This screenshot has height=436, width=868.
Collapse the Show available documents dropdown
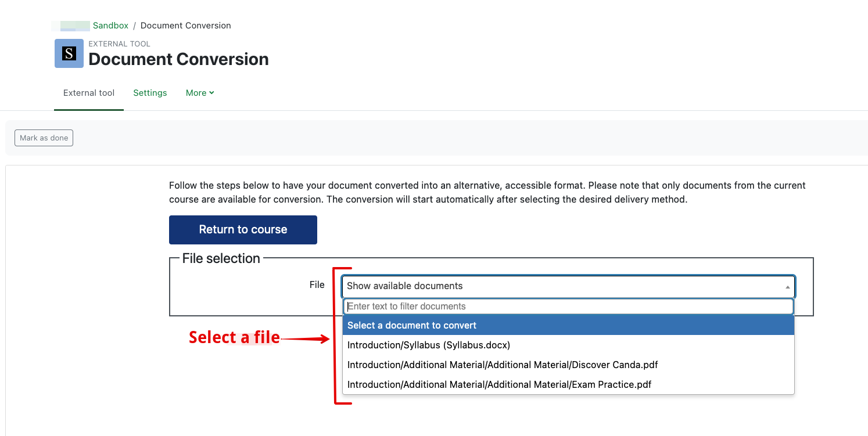[568, 286]
